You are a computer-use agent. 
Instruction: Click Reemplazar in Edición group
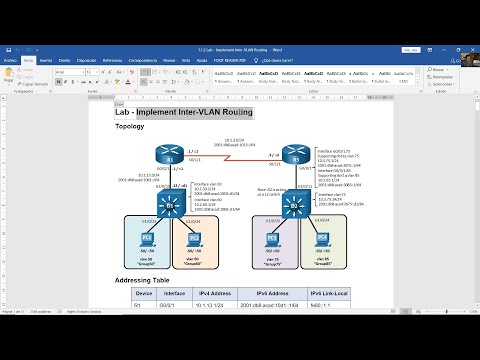440,77
